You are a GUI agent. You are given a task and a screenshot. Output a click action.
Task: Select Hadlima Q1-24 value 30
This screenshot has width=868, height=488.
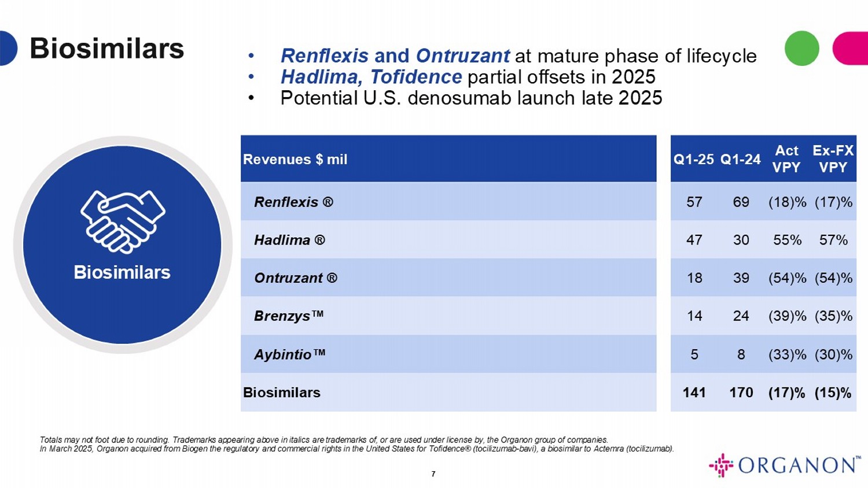[x=741, y=240]
